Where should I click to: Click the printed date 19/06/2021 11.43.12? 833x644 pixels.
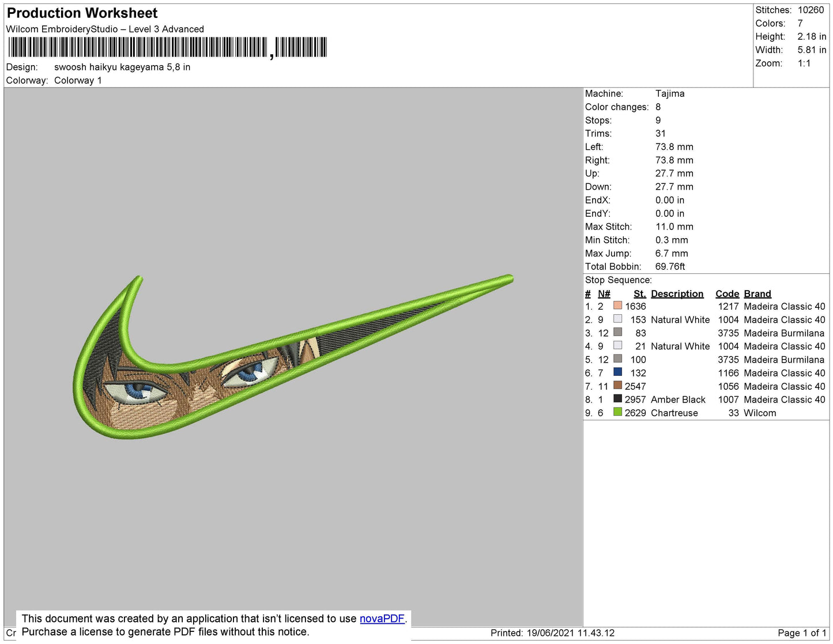pyautogui.click(x=571, y=632)
